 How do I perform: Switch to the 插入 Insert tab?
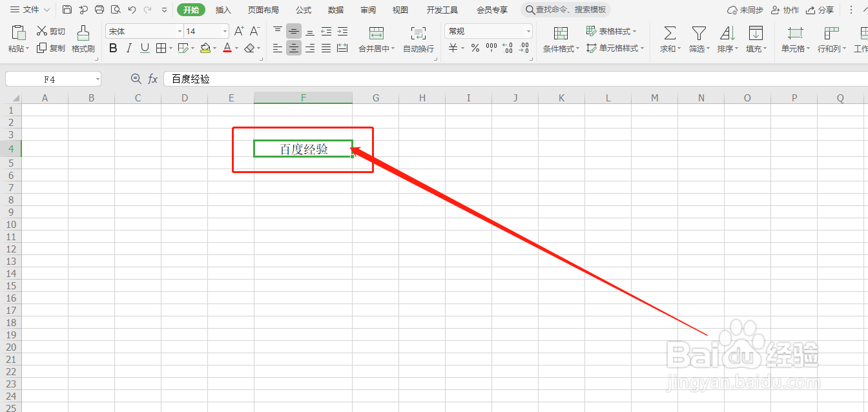[223, 10]
